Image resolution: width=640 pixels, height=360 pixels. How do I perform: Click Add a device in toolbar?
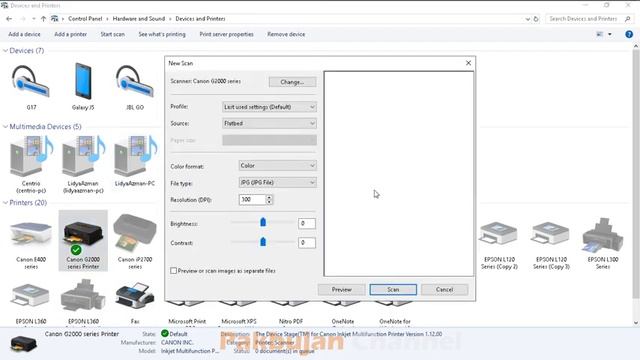pyautogui.click(x=24, y=34)
